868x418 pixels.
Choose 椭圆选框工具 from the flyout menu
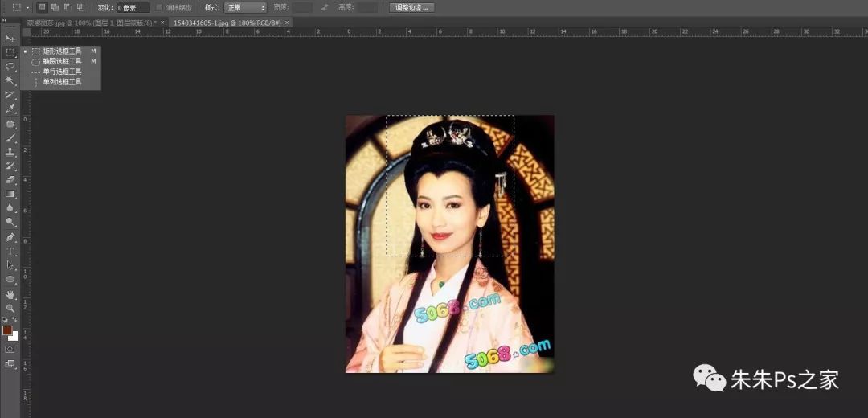pyautogui.click(x=61, y=61)
